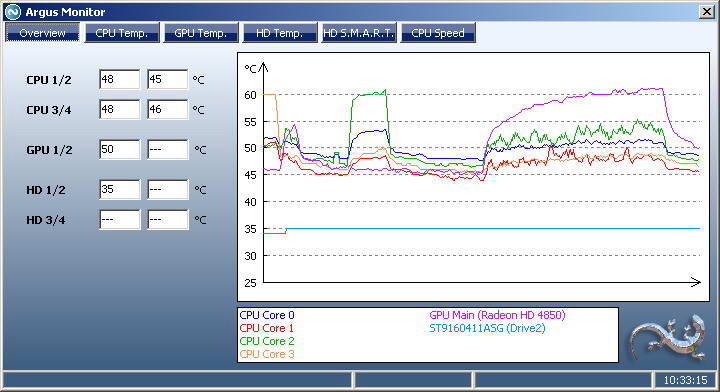The width and height of the screenshot is (720, 392).
Task: Click the CPU 4 temperature field showing 46
Action: (168, 110)
